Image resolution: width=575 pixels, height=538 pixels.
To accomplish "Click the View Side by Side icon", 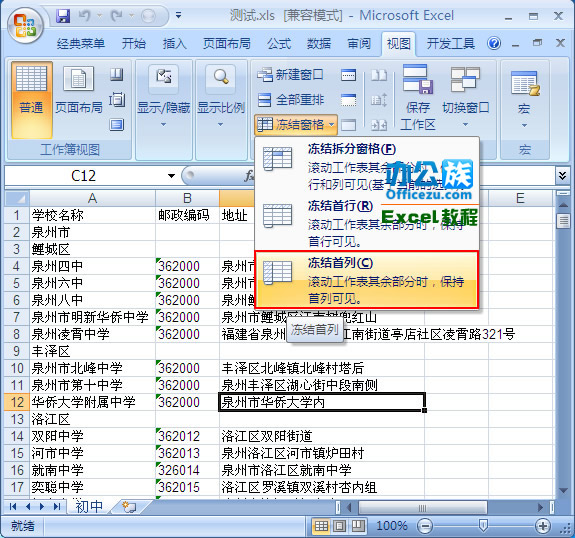I will 379,75.
